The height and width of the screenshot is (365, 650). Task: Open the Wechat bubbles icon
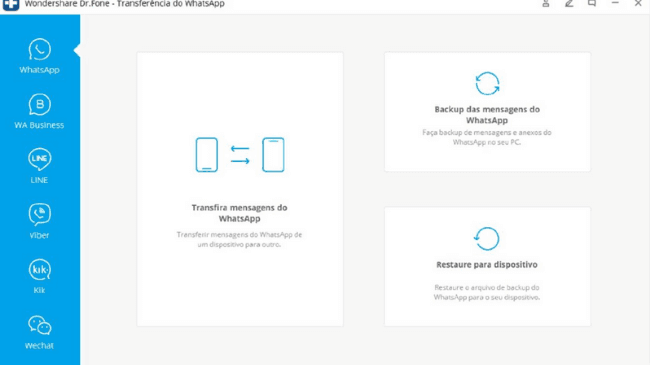coord(39,325)
